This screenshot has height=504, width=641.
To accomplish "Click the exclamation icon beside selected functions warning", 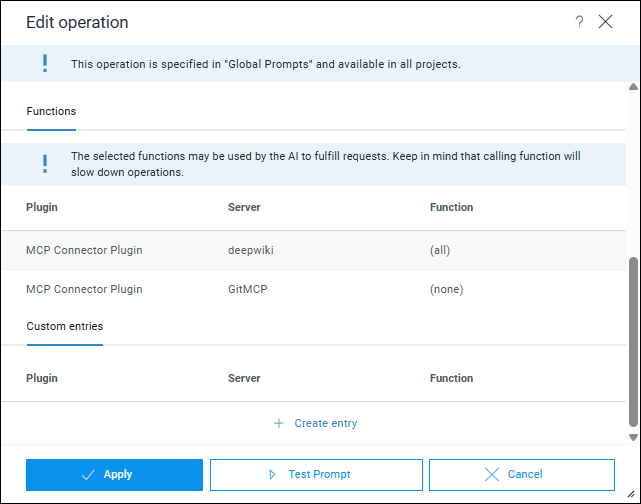I will [44, 164].
